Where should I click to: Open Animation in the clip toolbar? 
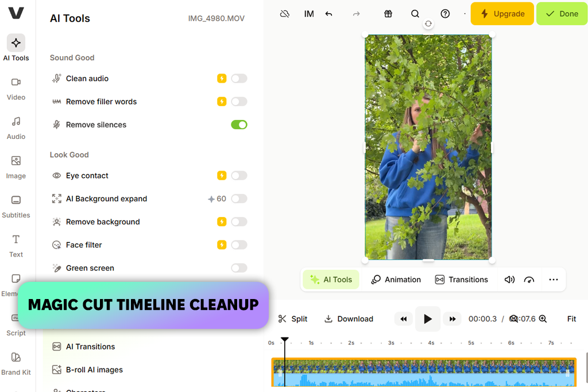396,280
